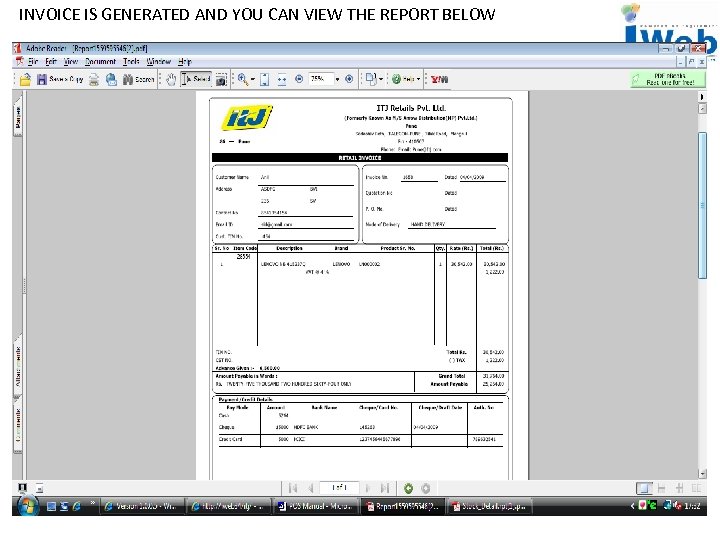Expand the pages icon dropdown arrow

point(381,79)
